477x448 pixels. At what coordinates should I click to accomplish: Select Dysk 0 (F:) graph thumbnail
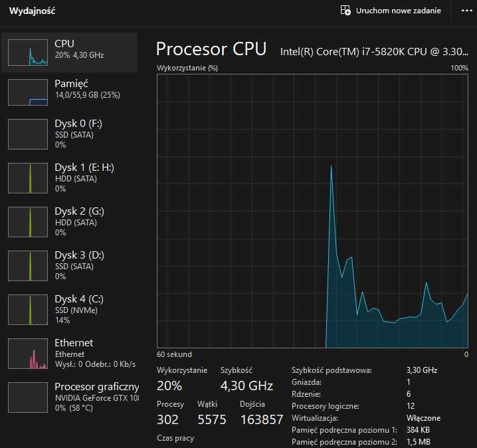pos(28,136)
